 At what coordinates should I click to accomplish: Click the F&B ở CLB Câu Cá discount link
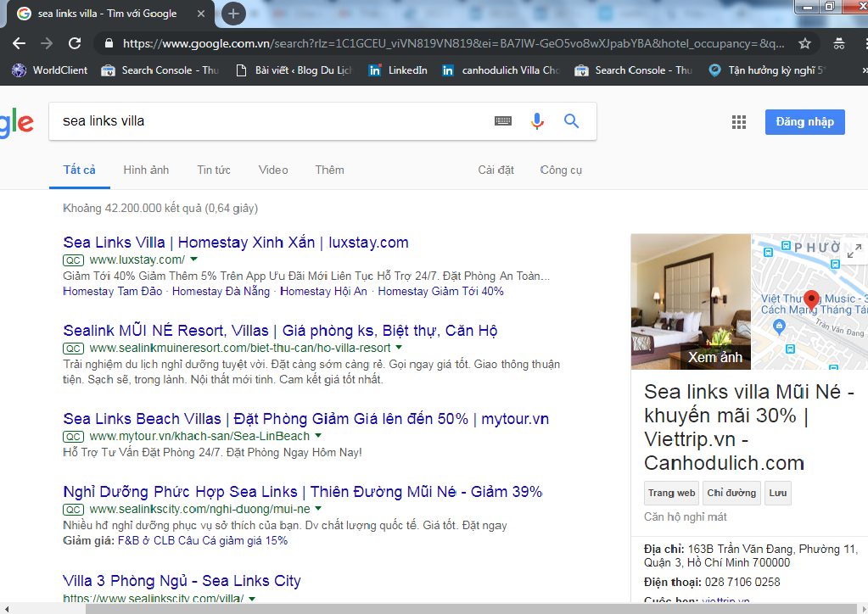(203, 540)
